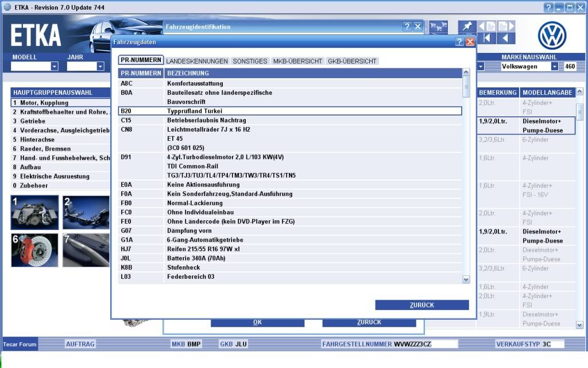Screen dimensions: 588x368
Task: Open thumbnail number 7
Action: tap(86, 250)
